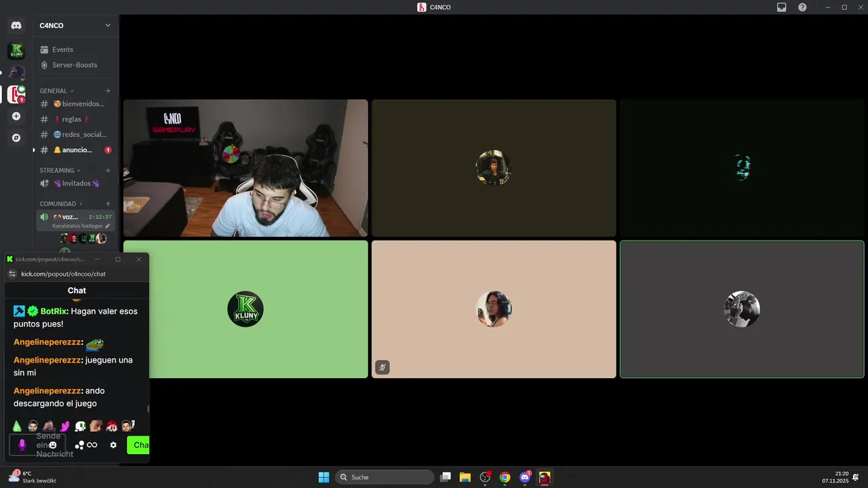The width and height of the screenshot is (868, 488).
Task: Edit channel status pencil icon
Action: [107, 226]
